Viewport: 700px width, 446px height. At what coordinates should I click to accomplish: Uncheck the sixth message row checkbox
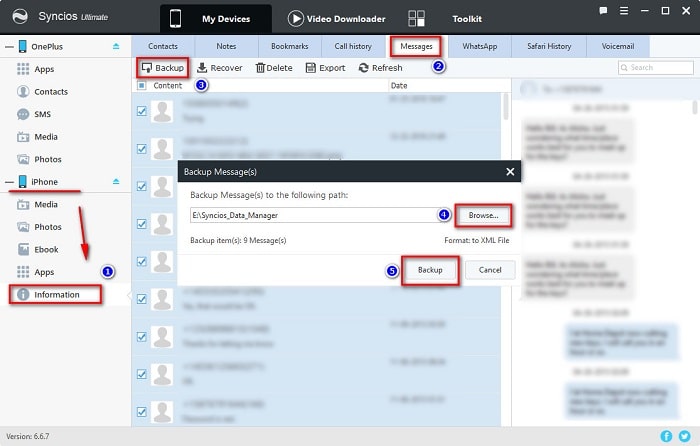pos(142,299)
